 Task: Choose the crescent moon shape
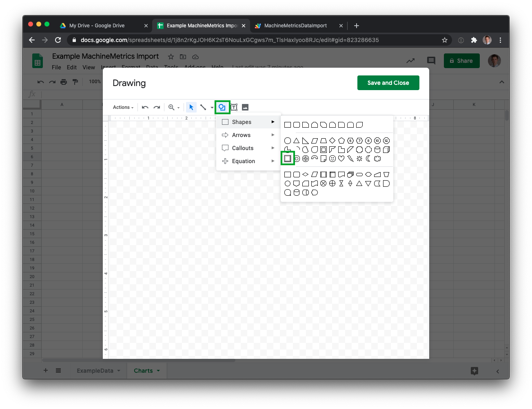pyautogui.click(x=368, y=159)
